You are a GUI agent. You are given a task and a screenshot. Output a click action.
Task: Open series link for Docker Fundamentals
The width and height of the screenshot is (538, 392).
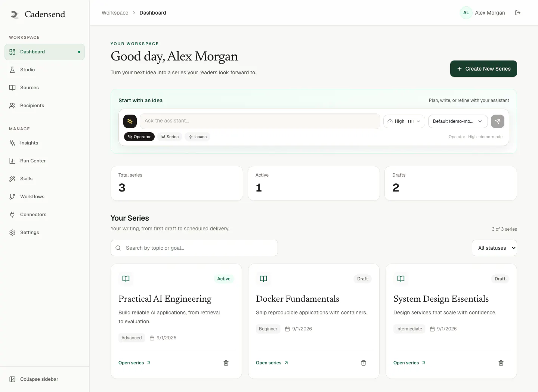click(x=272, y=363)
